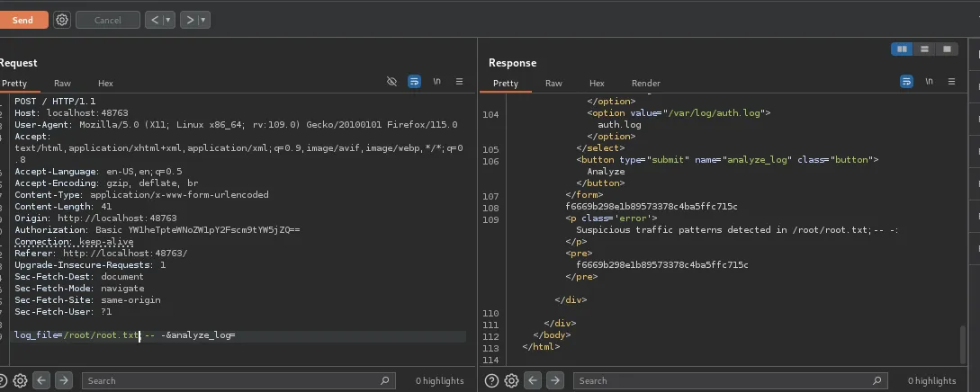Switch Response view to Hex tab
The image size is (980, 392).
point(597,83)
